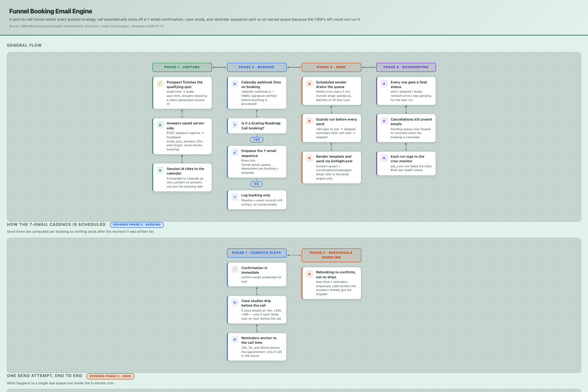Image resolution: width=588 pixels, height=392 pixels.
Task: Click the One send attempt, end to end heading
Action: pyautogui.click(x=44, y=376)
